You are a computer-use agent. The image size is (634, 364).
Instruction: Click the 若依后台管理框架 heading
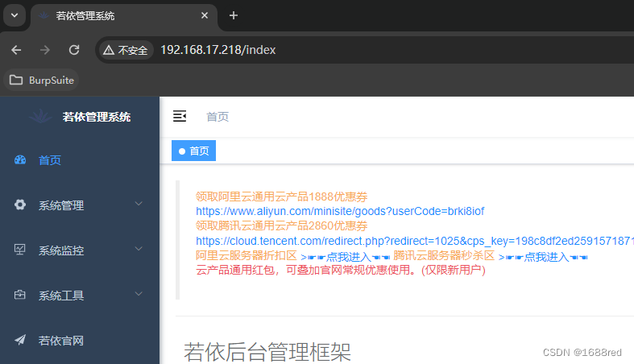[x=267, y=352]
